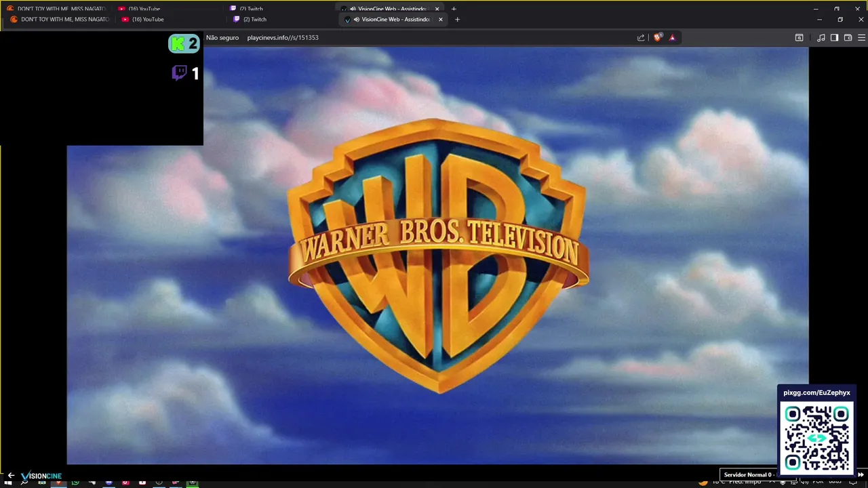The height and width of the screenshot is (488, 868).
Task: Open the browser main menu icon
Action: pos(861,38)
